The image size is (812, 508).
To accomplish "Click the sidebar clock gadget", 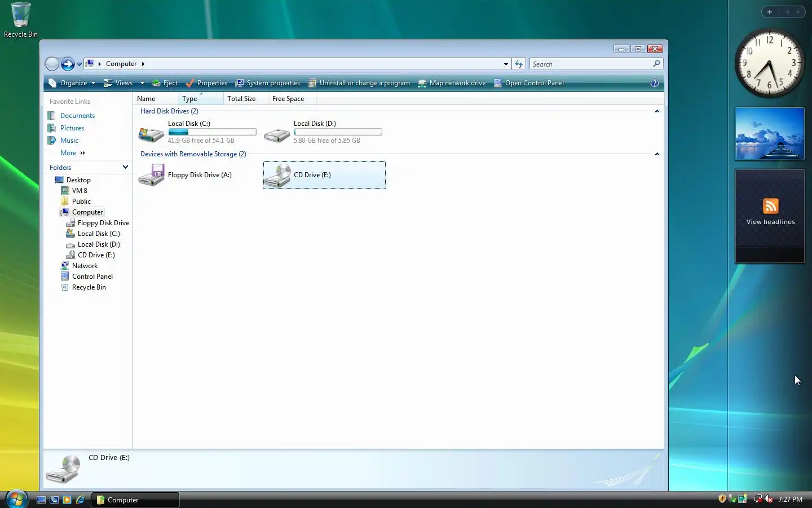I will [x=769, y=63].
